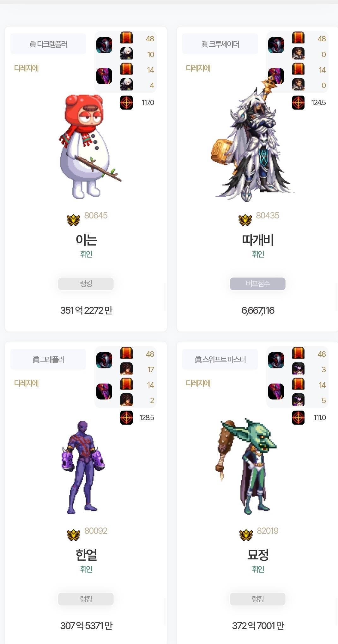Click the red-hat snowman avatar of 이는
The height and width of the screenshot is (644, 338).
(x=90, y=146)
